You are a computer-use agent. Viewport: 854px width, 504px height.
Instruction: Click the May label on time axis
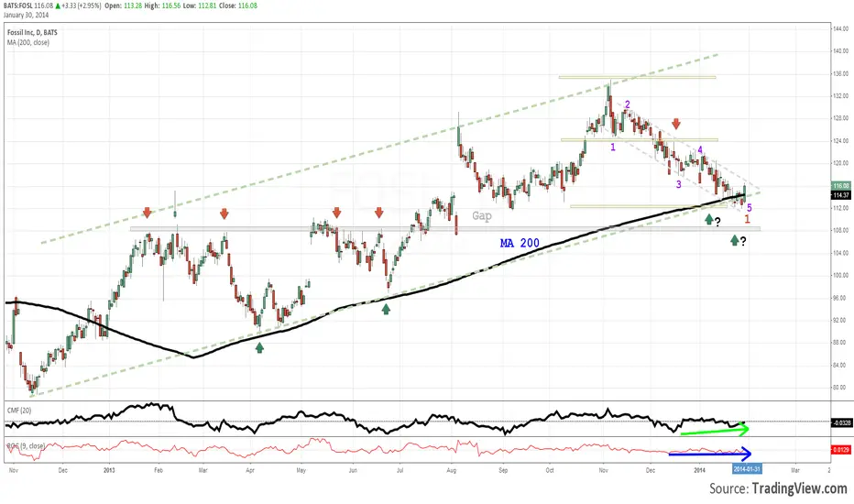coord(301,470)
